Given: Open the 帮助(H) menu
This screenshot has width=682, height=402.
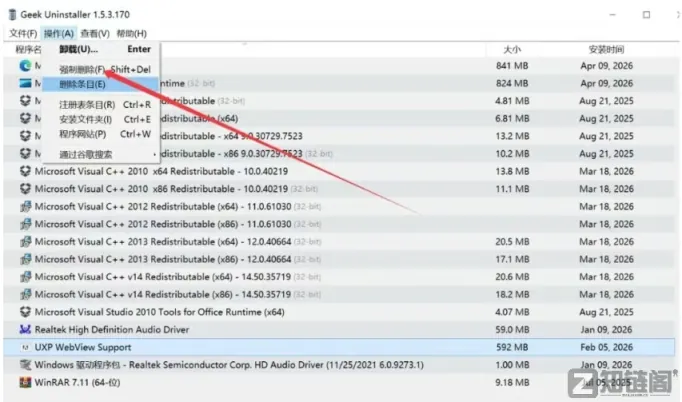Looking at the screenshot, I should tap(131, 34).
